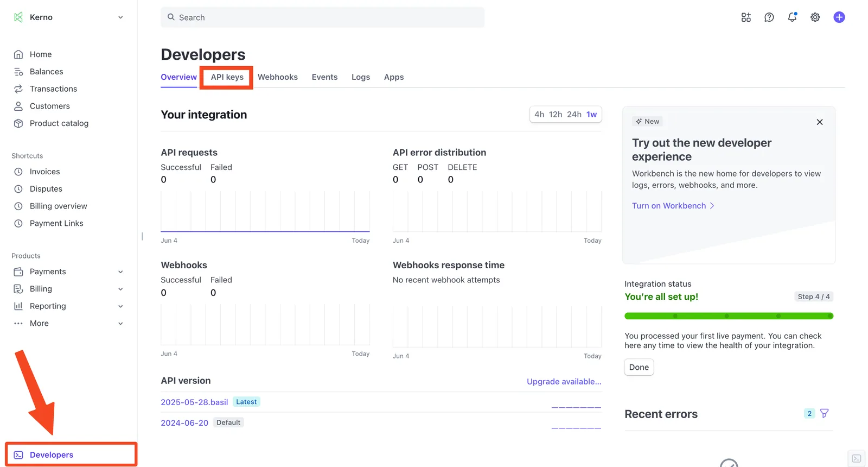
Task: Click the Default badge
Action: (x=228, y=422)
